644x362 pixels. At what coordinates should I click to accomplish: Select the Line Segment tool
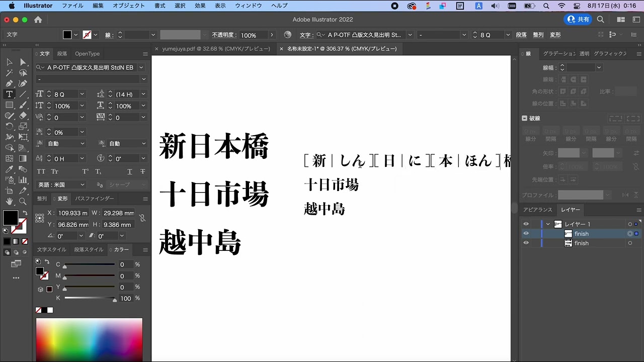click(23, 94)
